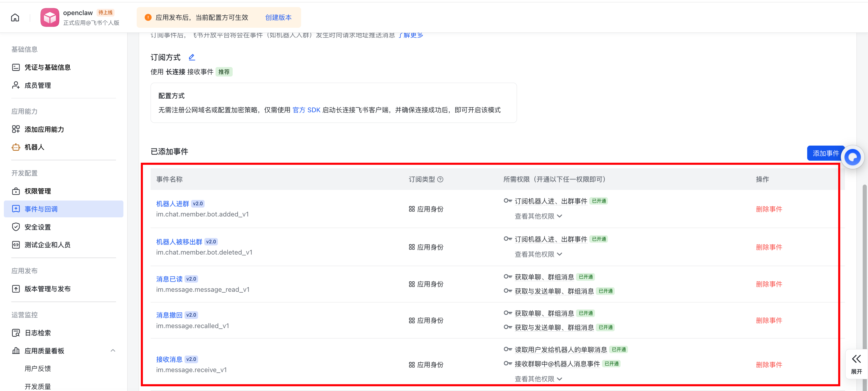Open the openclaw app logo
868x391 pixels.
point(50,17)
